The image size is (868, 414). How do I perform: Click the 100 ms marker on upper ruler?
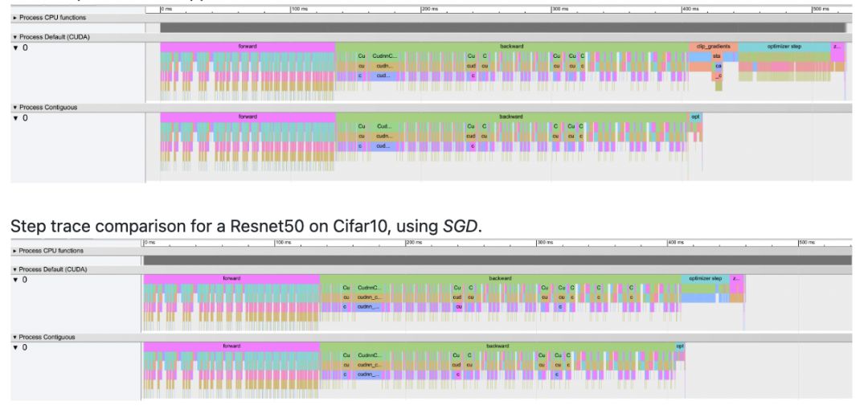pos(299,9)
